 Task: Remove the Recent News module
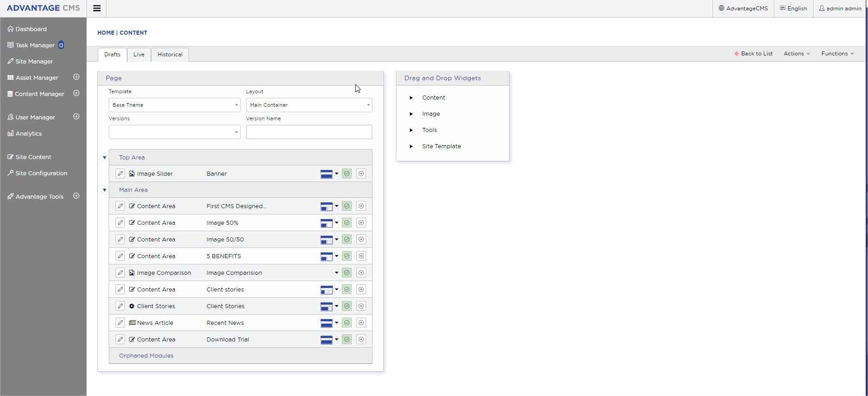pyautogui.click(x=361, y=323)
